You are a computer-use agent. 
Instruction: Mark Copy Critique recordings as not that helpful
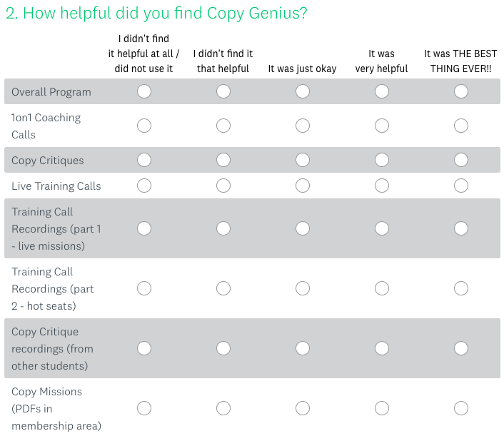[x=223, y=348]
